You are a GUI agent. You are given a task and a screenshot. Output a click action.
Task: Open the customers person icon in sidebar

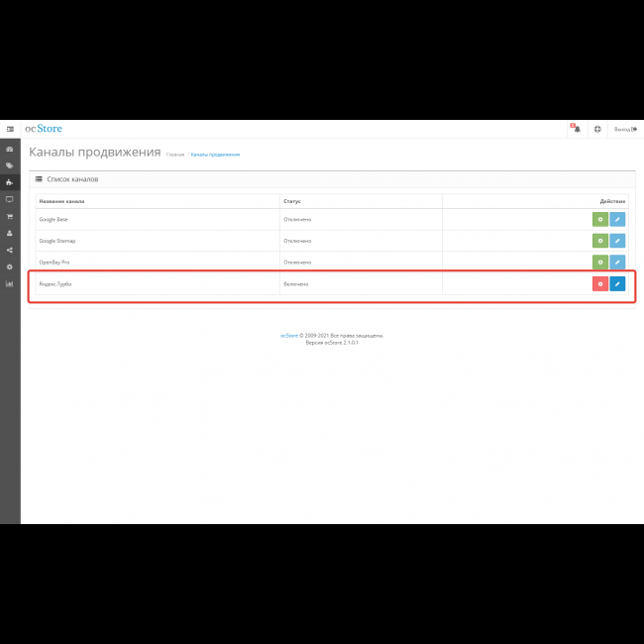[10, 233]
